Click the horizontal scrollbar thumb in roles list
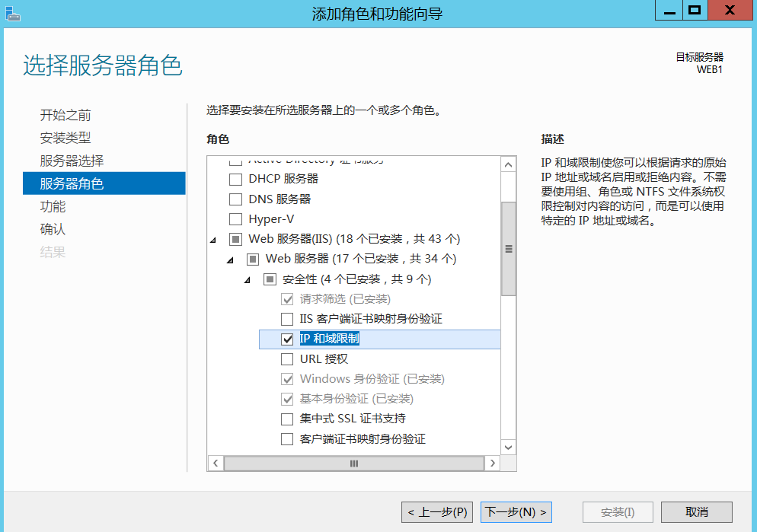The height and width of the screenshot is (532, 757). pos(354,463)
